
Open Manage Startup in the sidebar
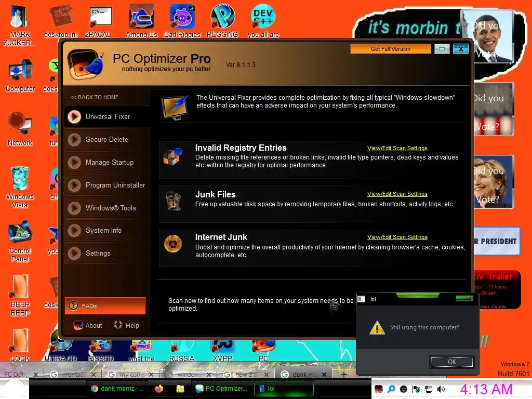pos(107,163)
